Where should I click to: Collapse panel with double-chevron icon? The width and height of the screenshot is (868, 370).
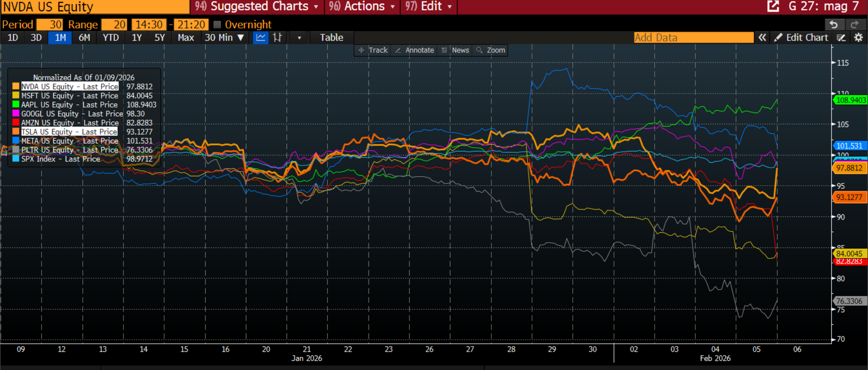click(x=762, y=37)
